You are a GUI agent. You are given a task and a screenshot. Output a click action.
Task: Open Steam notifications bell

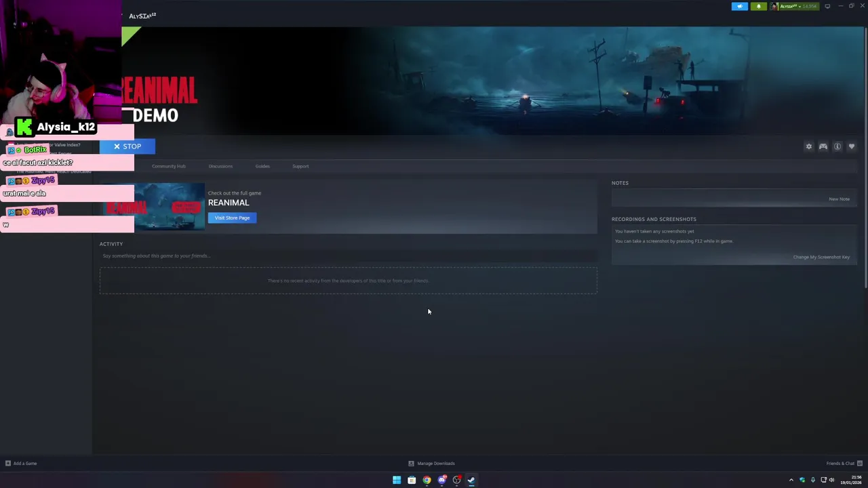(759, 6)
